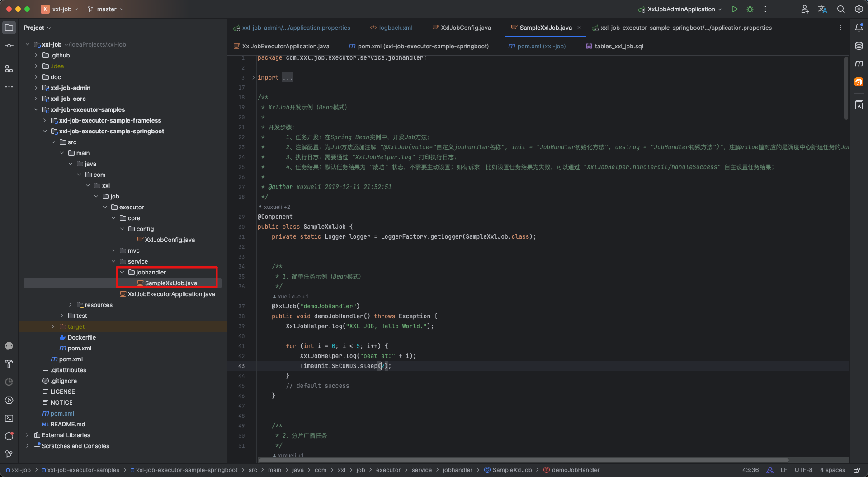This screenshot has height=477, width=868.
Task: Switch to tables_xxl_job.sql tab
Action: point(614,46)
